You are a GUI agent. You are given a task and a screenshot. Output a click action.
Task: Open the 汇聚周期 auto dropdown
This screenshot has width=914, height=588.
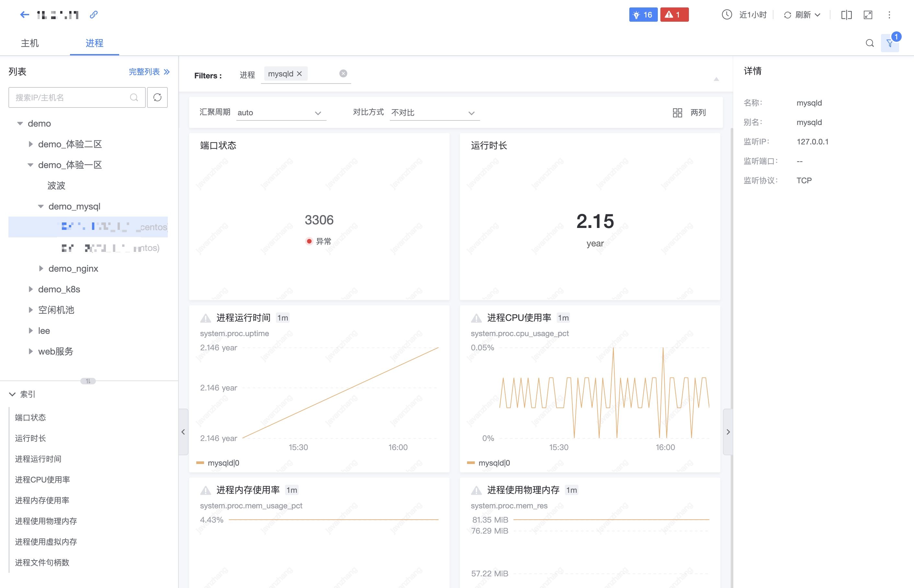(x=281, y=113)
